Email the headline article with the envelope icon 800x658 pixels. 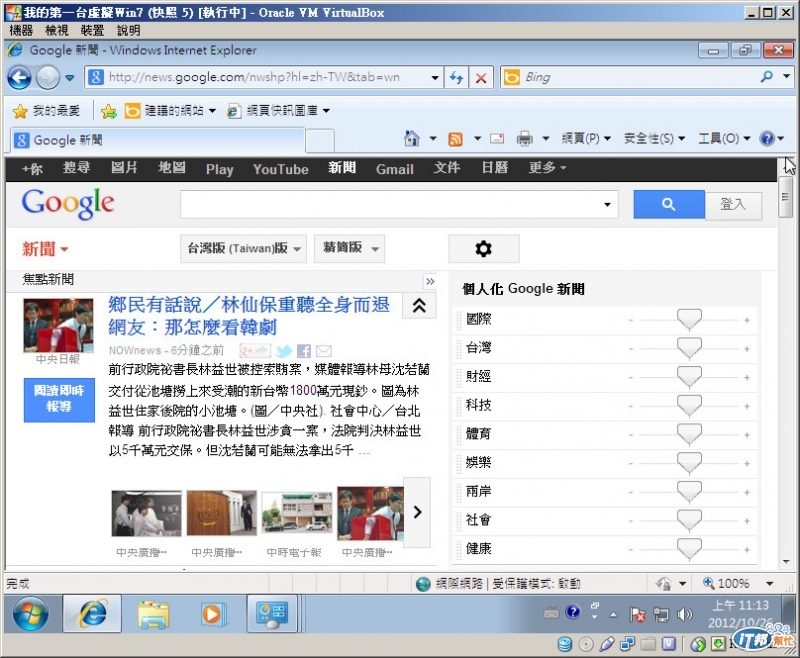323,351
